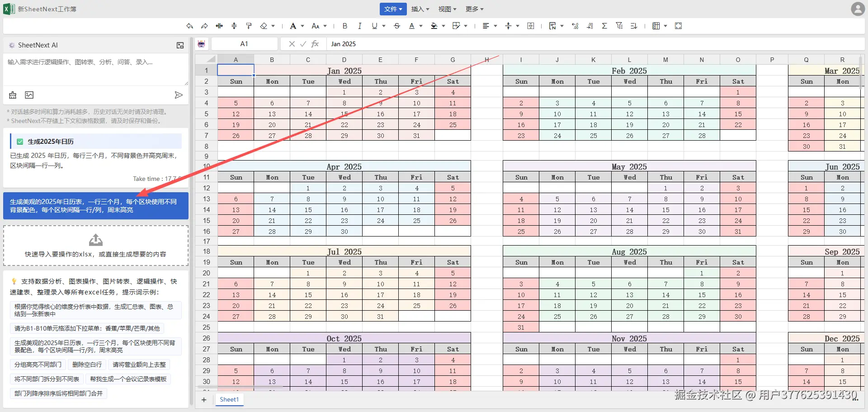Viewport: 868px width, 412px height.
Task: Open the font color dropdown arrow
Action: tap(421, 26)
